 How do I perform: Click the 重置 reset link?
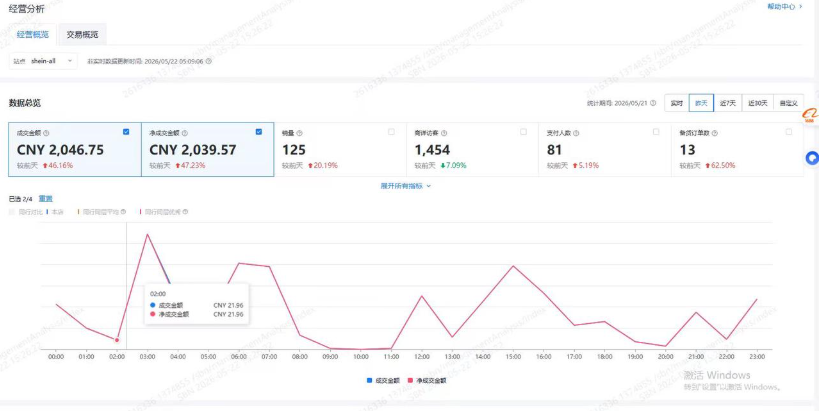(x=46, y=199)
